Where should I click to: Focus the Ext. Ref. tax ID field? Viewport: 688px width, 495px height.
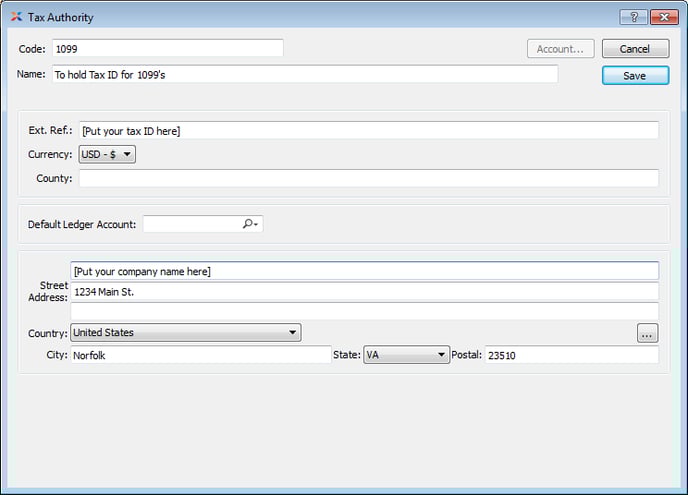tap(368, 131)
